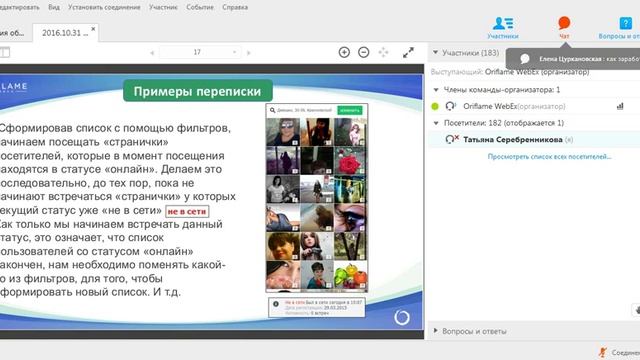This screenshot has height=360, width=640.
Task: Click the fit-to-viewer arrows icon
Action: [x=383, y=52]
